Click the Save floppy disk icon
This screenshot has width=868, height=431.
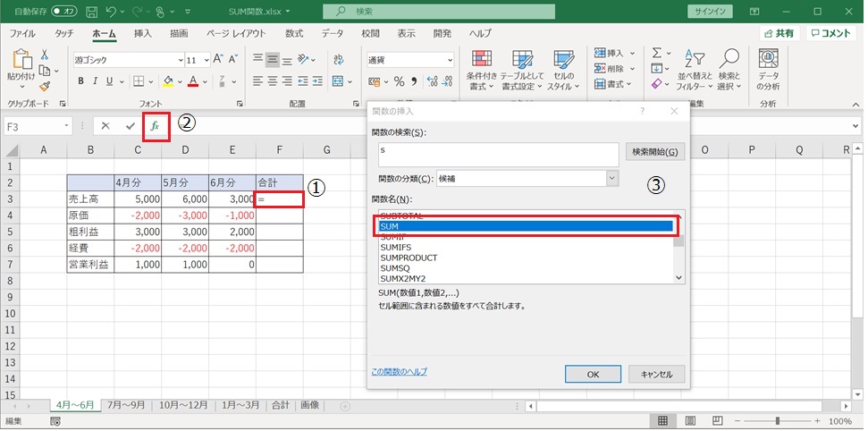tap(88, 12)
